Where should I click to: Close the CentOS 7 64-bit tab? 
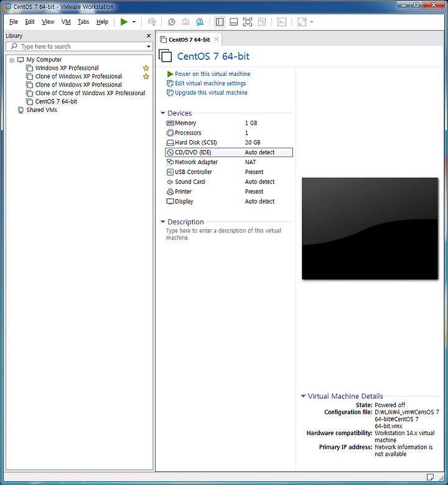click(217, 39)
